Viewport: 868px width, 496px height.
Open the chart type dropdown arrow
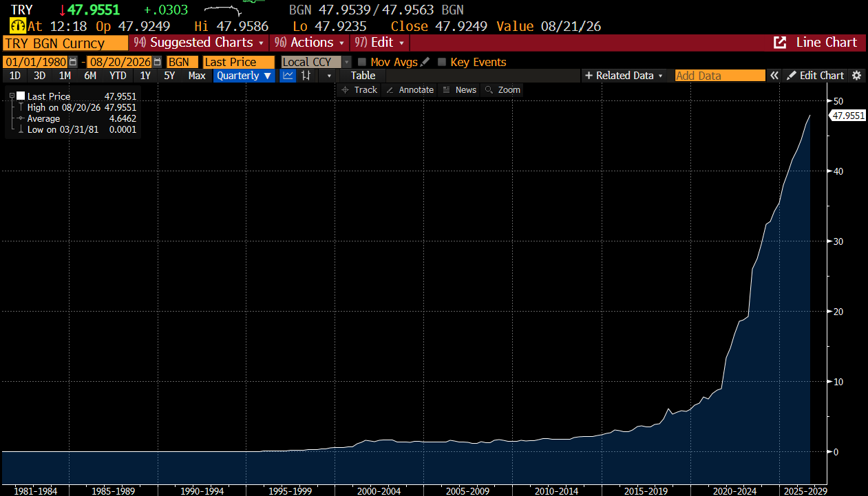pos(329,76)
